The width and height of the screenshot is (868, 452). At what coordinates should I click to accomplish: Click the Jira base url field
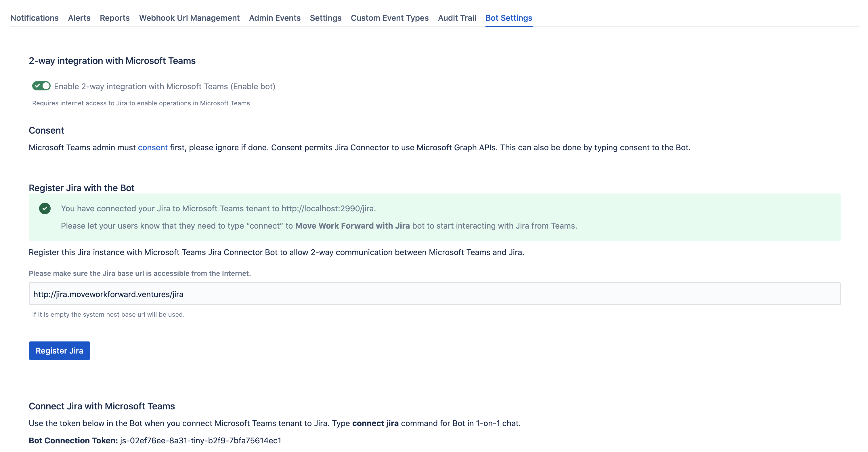pos(434,294)
